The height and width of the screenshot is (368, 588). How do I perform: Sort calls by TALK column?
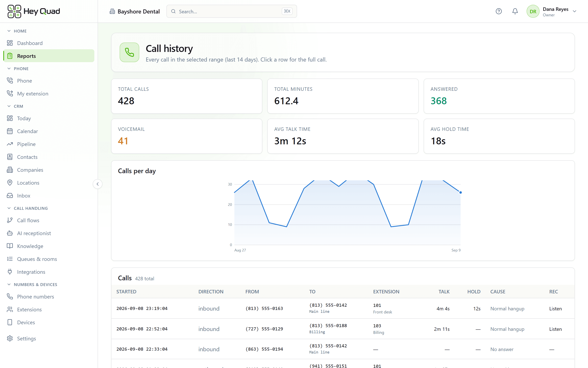pyautogui.click(x=444, y=291)
